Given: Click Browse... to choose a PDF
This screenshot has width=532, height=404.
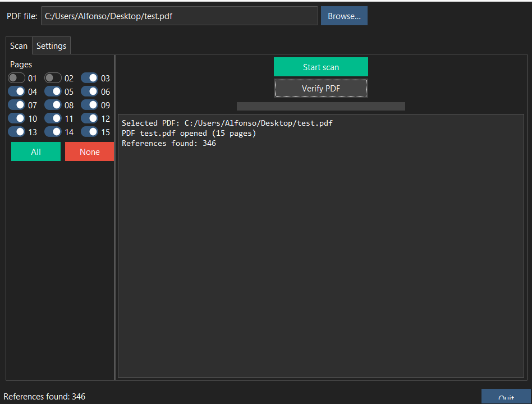Looking at the screenshot, I should (344, 16).
